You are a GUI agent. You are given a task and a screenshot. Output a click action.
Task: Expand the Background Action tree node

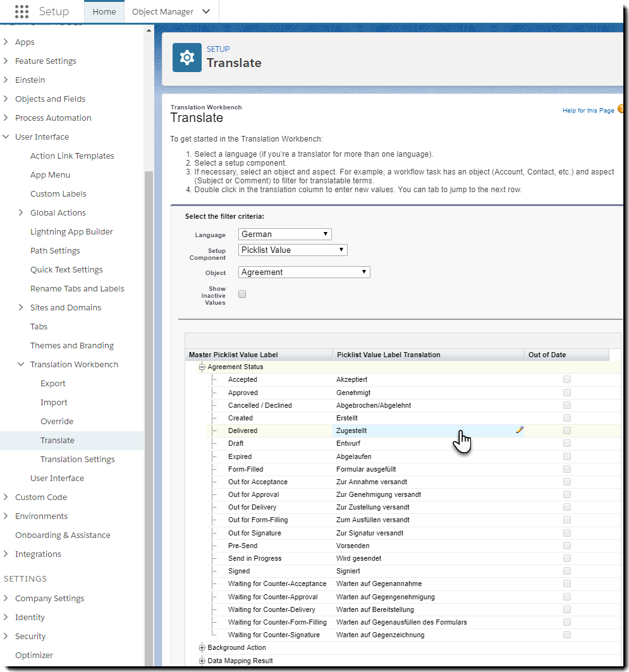pos(202,647)
